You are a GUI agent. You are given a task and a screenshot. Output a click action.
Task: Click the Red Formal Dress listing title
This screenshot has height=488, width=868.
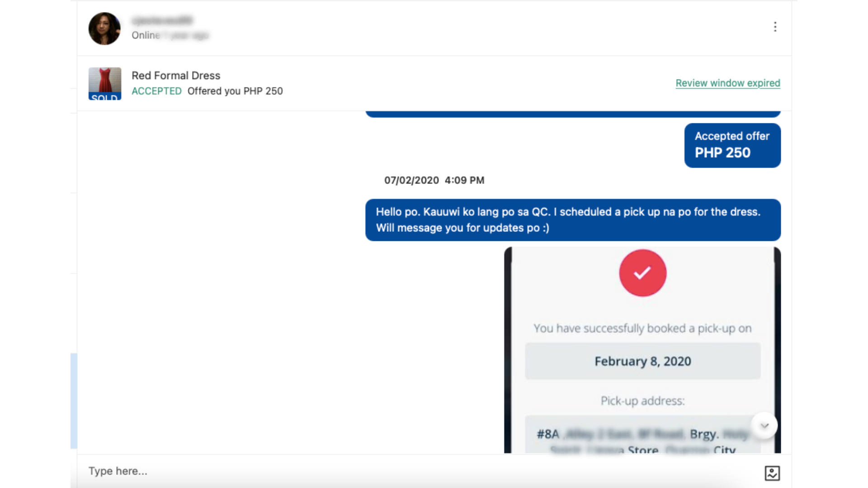176,75
